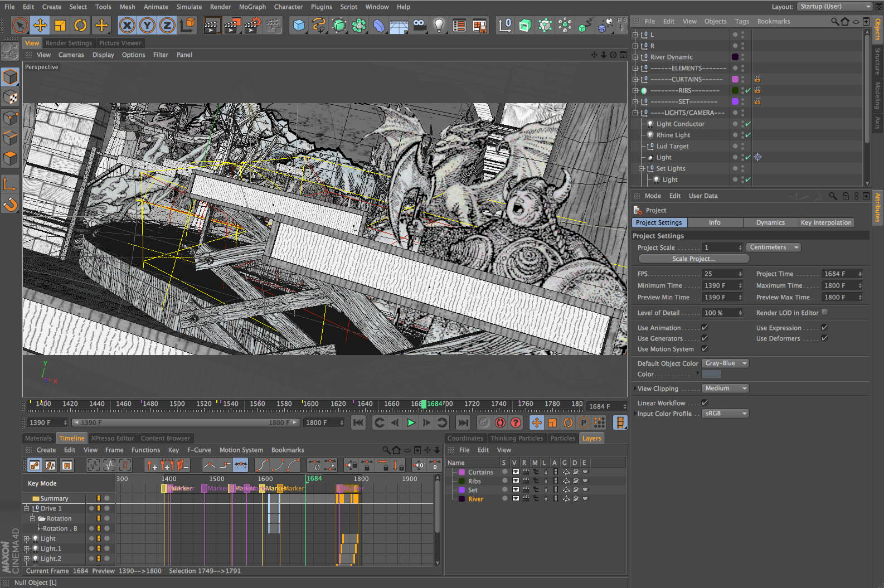Enable Make Editable mode on left palette
Screen dimensions: 884x588
[x=10, y=51]
